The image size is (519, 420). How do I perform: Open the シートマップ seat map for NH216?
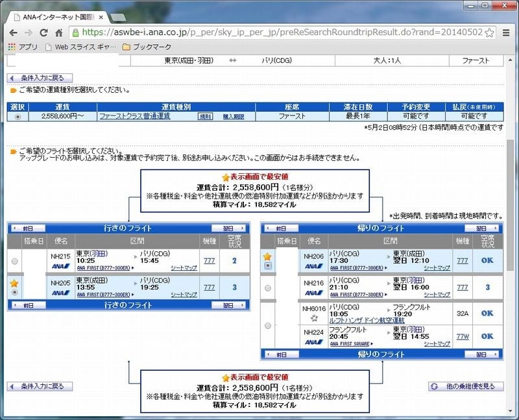click(437, 295)
